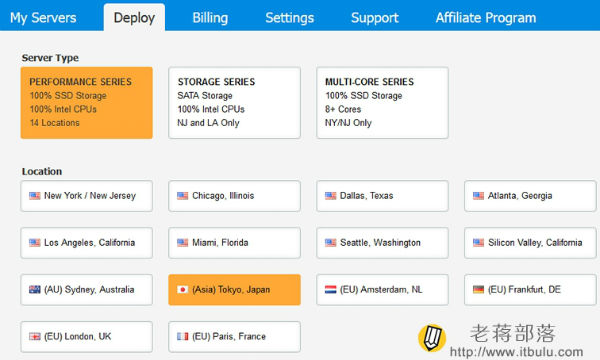Click the www.itbulu.com watermark link
Image resolution: width=600 pixels, height=360 pixels.
(x=517, y=352)
